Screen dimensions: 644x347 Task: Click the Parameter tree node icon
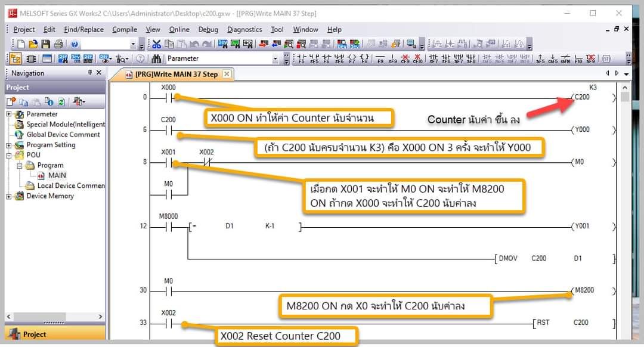20,114
